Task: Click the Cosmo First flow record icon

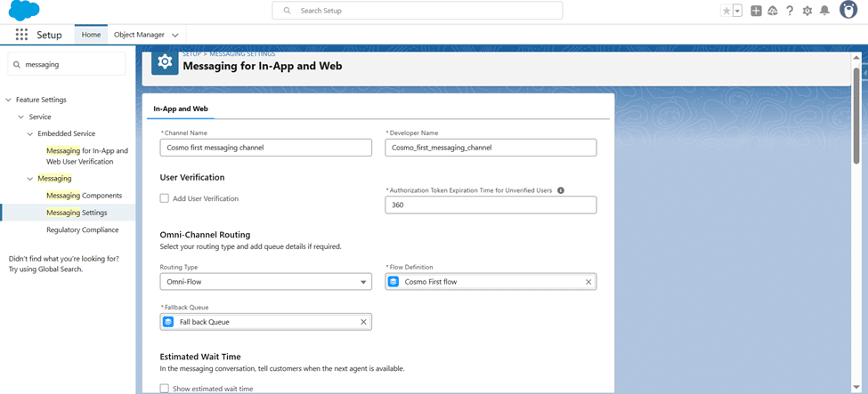Action: click(393, 282)
